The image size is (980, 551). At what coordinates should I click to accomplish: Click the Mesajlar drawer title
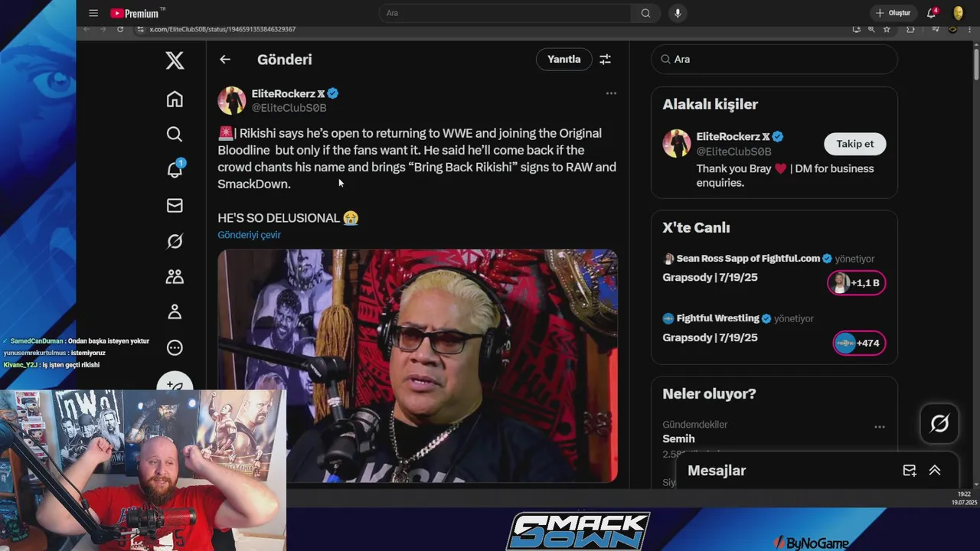point(717,471)
